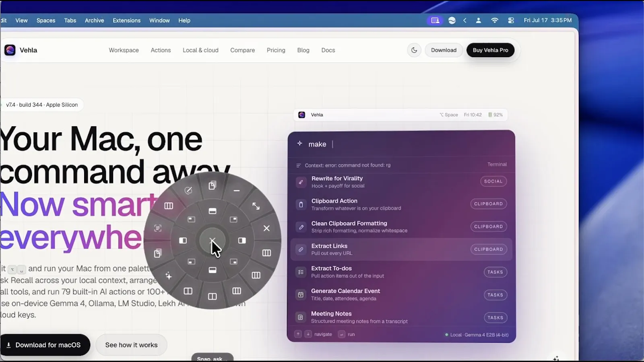Viewport: 644px width, 362px height.
Task: Open the Help menu
Action: [184, 21]
